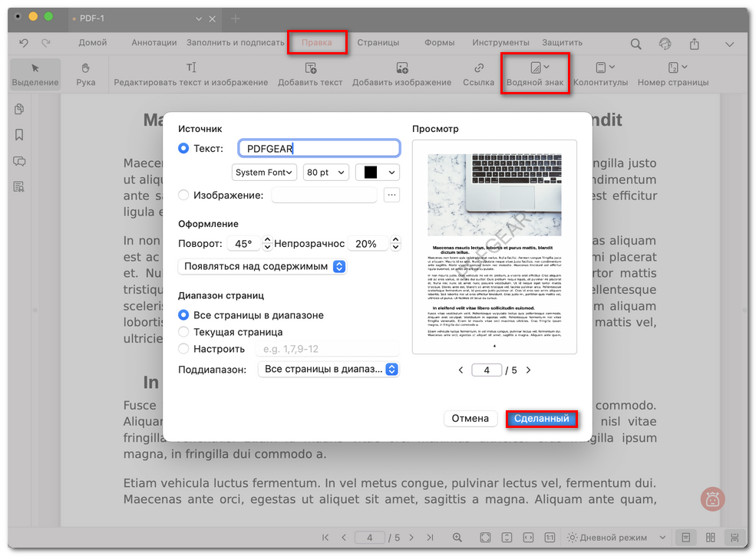
Task: Open the bookmarks sidebar panel
Action: [x=19, y=135]
